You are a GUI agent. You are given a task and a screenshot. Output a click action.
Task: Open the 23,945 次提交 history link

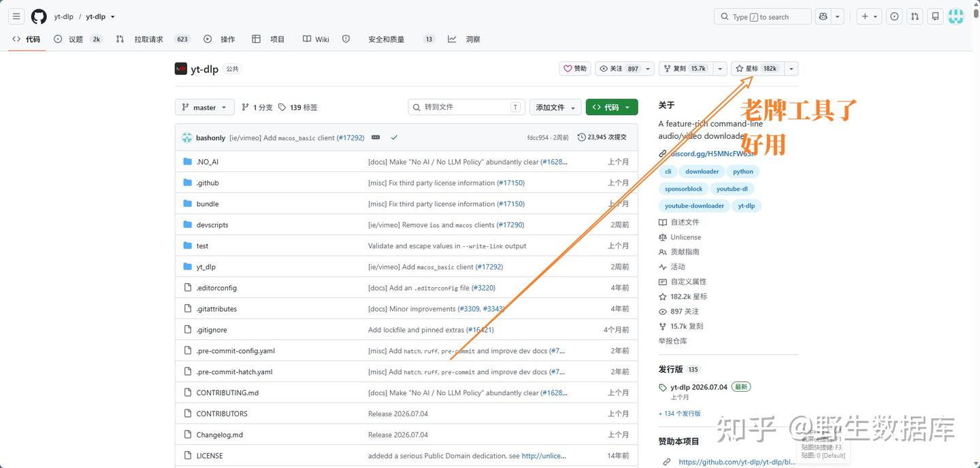point(602,137)
